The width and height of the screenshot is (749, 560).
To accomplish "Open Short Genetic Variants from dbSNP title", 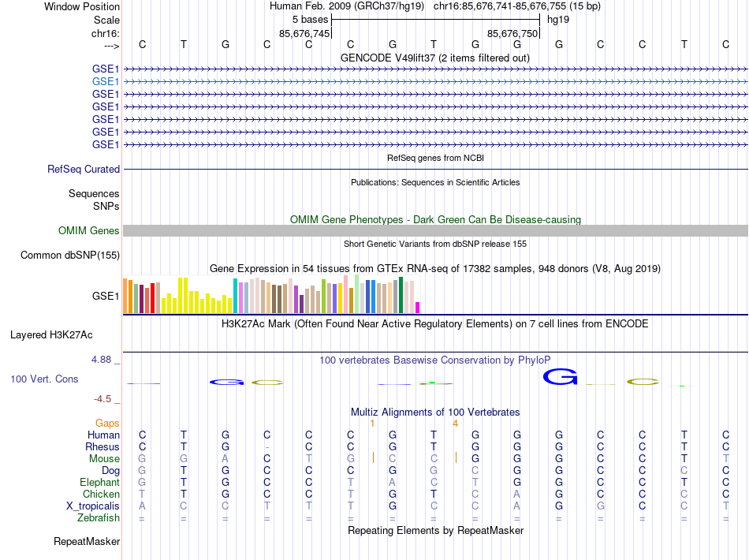I will tap(435, 244).
